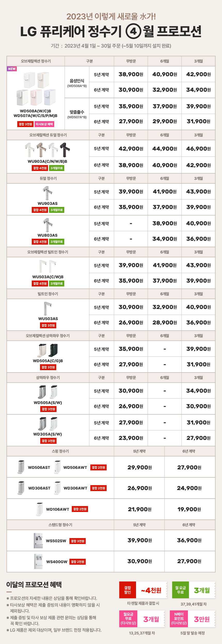
Task: Select the WU803AS faucet product icon
Action: pyautogui.click(x=47, y=225)
